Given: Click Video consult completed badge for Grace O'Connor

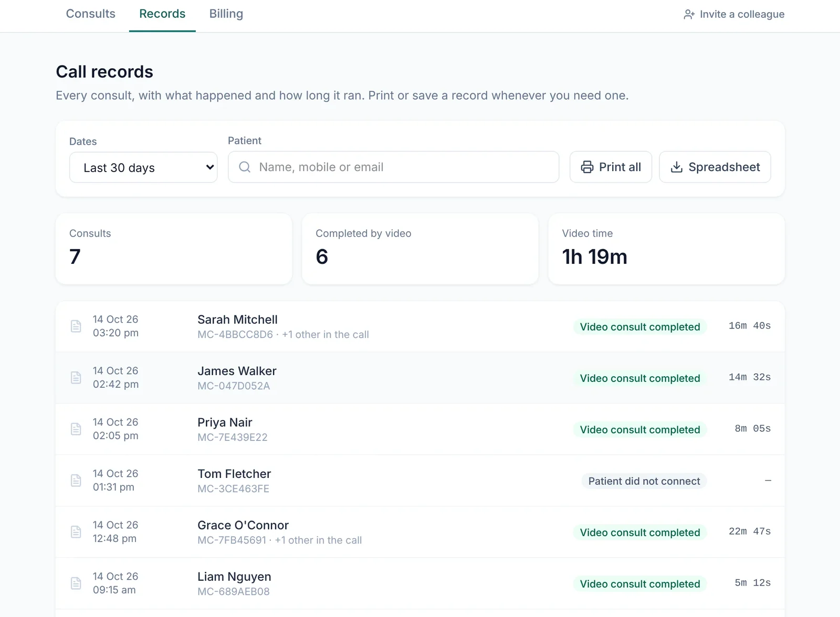Looking at the screenshot, I should point(640,533).
